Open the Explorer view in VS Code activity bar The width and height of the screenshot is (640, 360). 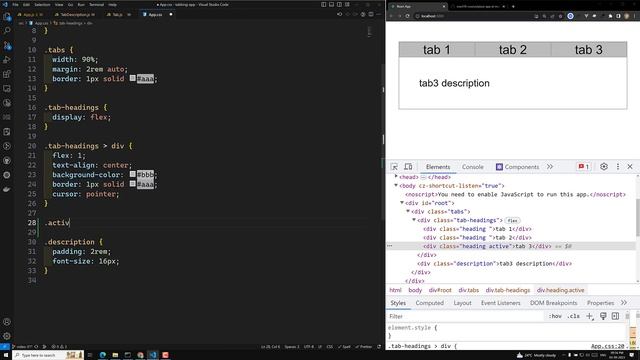tap(7, 17)
